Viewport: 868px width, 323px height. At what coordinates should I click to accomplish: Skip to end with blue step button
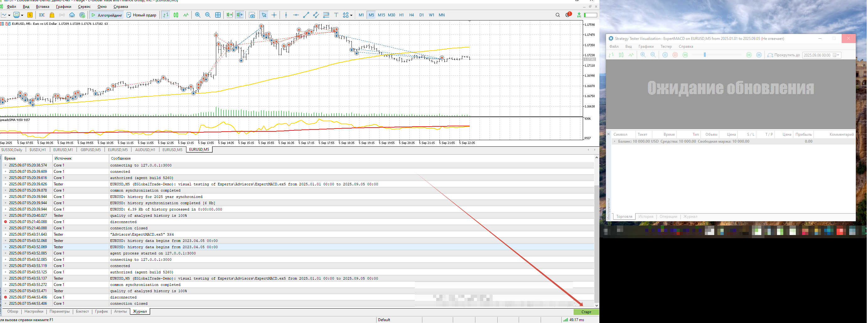(759, 55)
